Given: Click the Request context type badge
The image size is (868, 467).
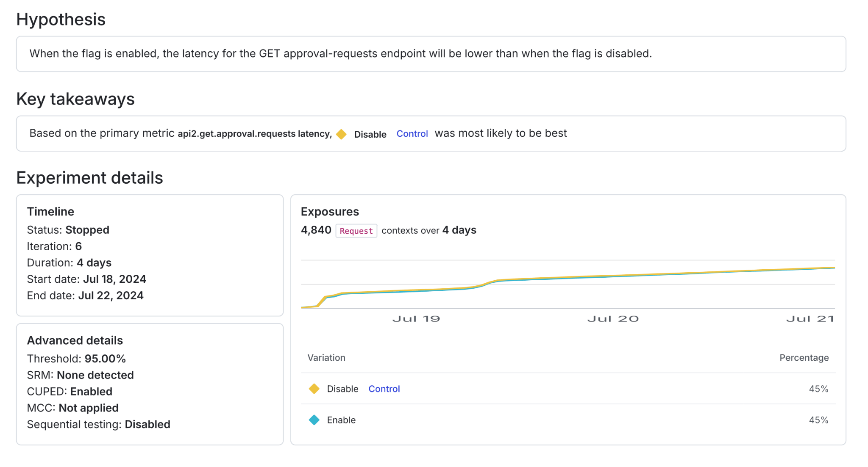Looking at the screenshot, I should click(356, 231).
